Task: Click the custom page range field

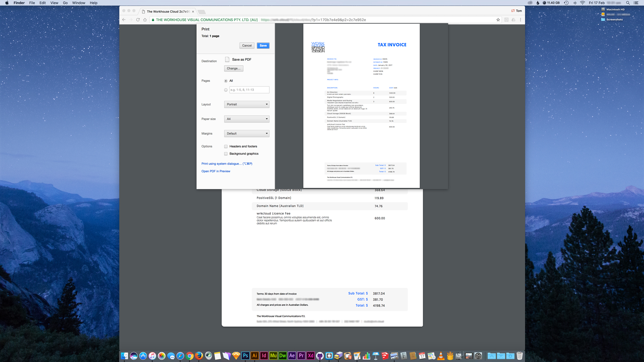Action: click(x=249, y=90)
